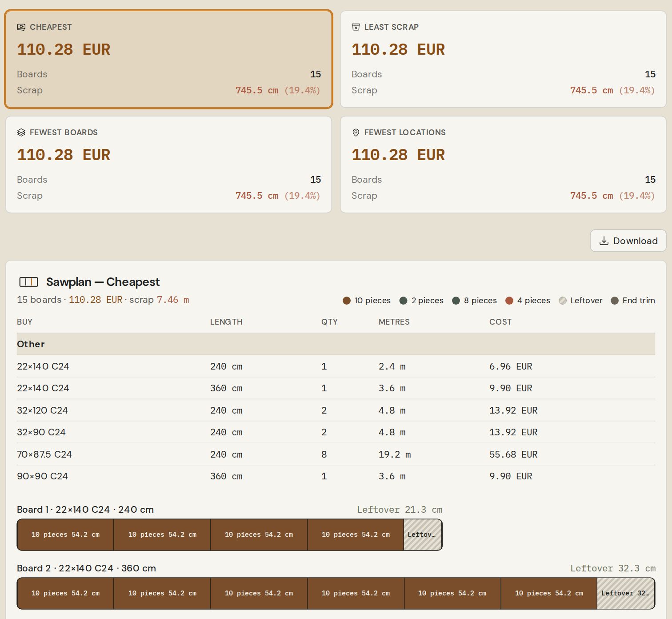Click the hatched leftover segment on Board 1
Viewport: 672px width, 619px height.
tap(423, 535)
